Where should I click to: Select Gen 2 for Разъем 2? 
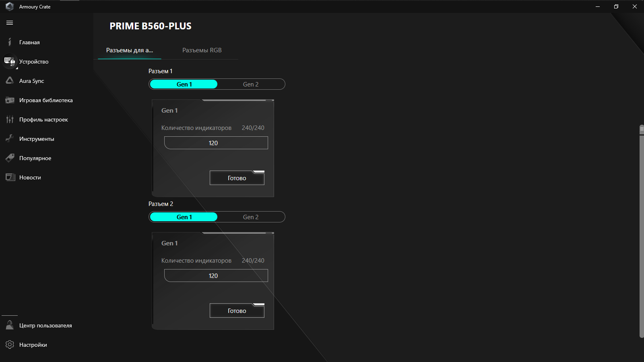[251, 217]
